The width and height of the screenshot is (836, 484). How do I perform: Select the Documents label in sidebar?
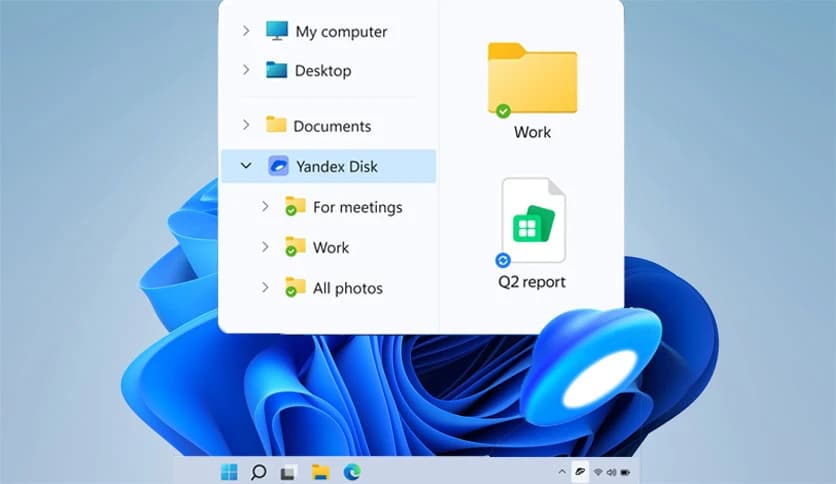point(332,126)
